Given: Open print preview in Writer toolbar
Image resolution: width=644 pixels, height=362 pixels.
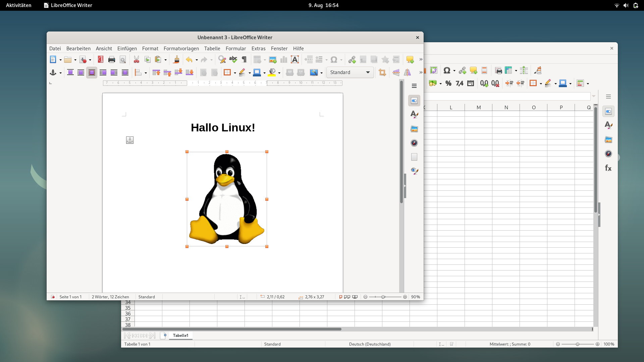Looking at the screenshot, I should (123, 60).
